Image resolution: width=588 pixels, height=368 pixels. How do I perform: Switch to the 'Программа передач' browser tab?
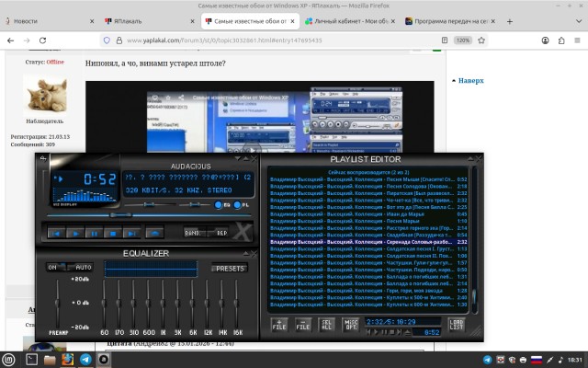450,21
